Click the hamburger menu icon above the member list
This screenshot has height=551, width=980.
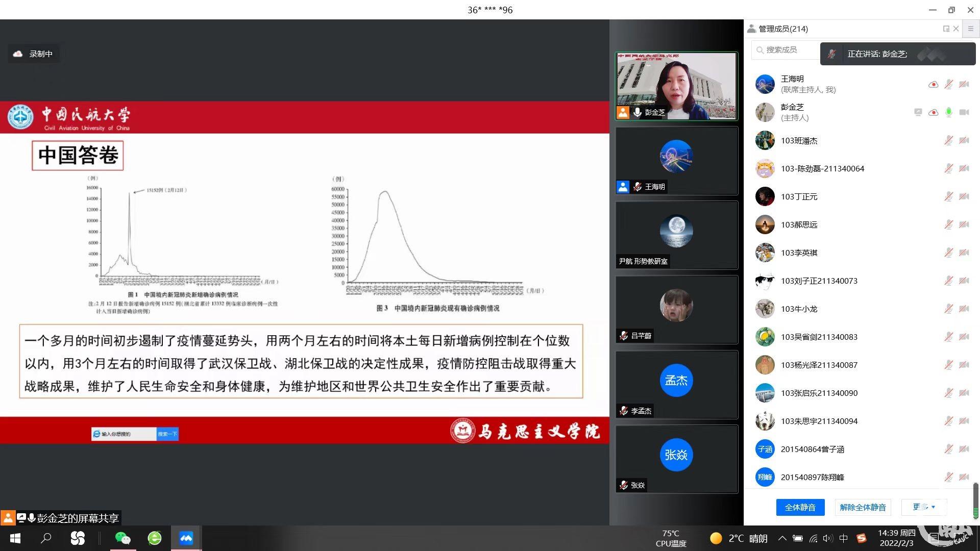click(971, 29)
